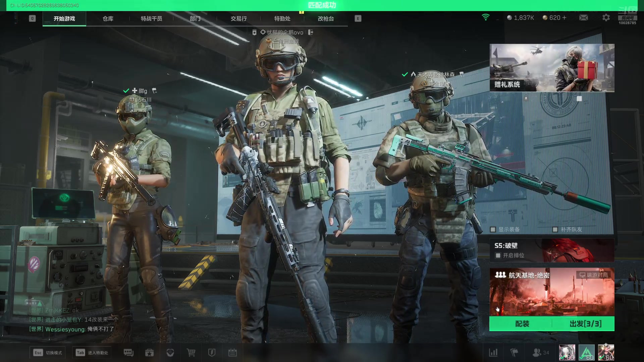This screenshot has height=362, width=644.
Task: Click the room number 10028785
Action: coord(627,23)
